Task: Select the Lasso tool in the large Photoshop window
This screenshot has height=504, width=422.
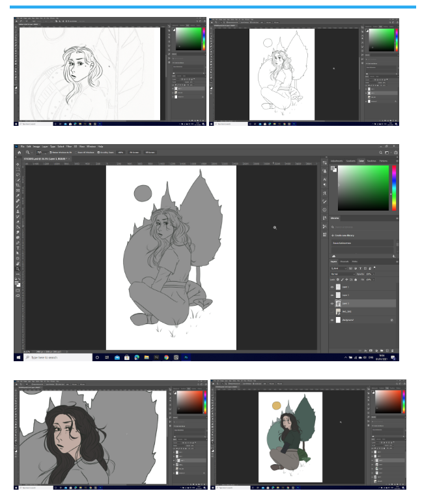Action: point(18,175)
